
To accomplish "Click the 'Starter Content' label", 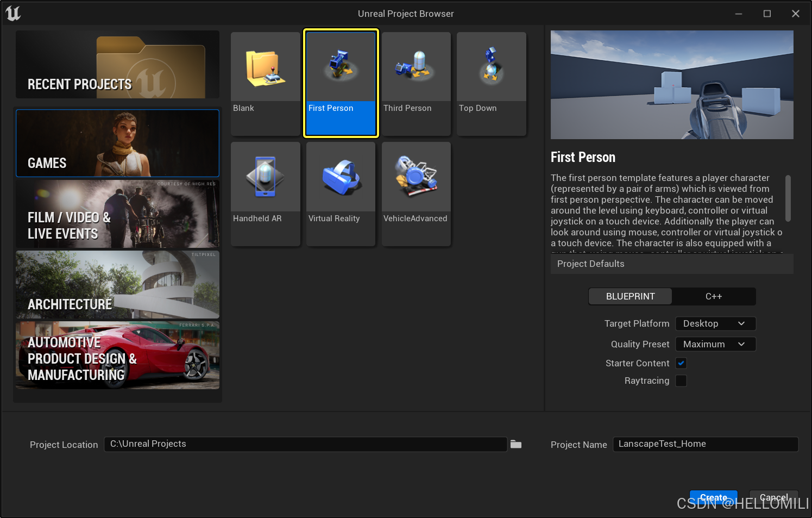I will tap(637, 363).
